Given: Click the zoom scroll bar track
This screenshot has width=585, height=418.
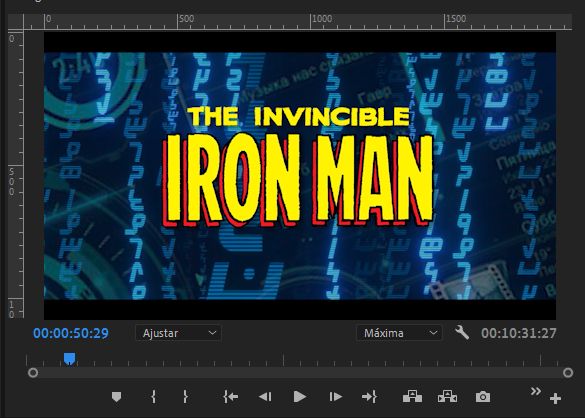Looking at the screenshot, I should pos(300,372).
